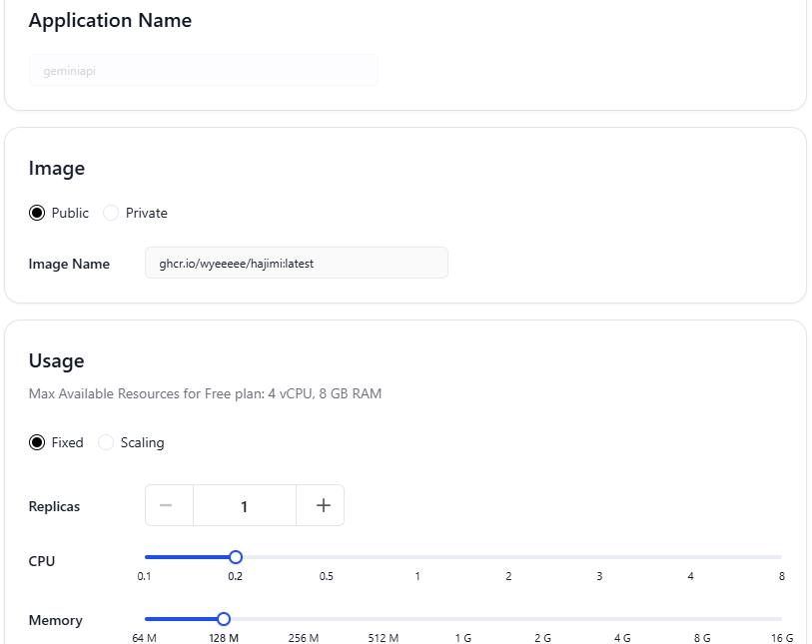Select the Private image radio button
The width and height of the screenshot is (812, 644).
[111, 213]
